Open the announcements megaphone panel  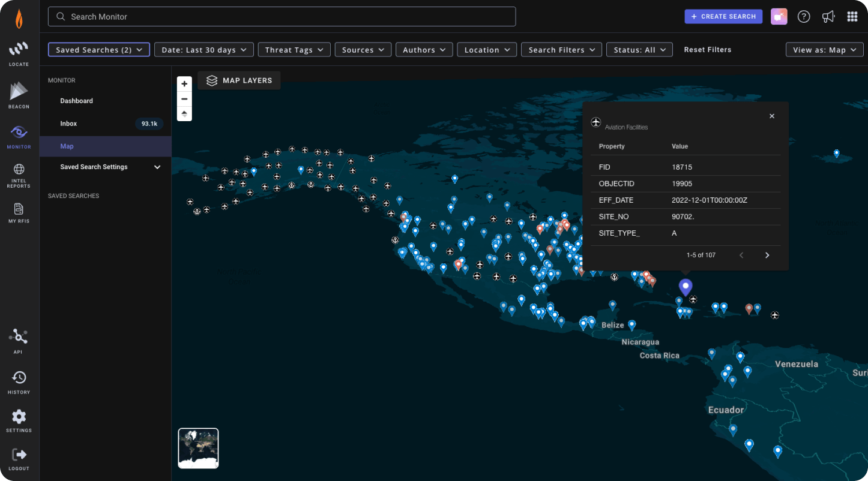(828, 16)
